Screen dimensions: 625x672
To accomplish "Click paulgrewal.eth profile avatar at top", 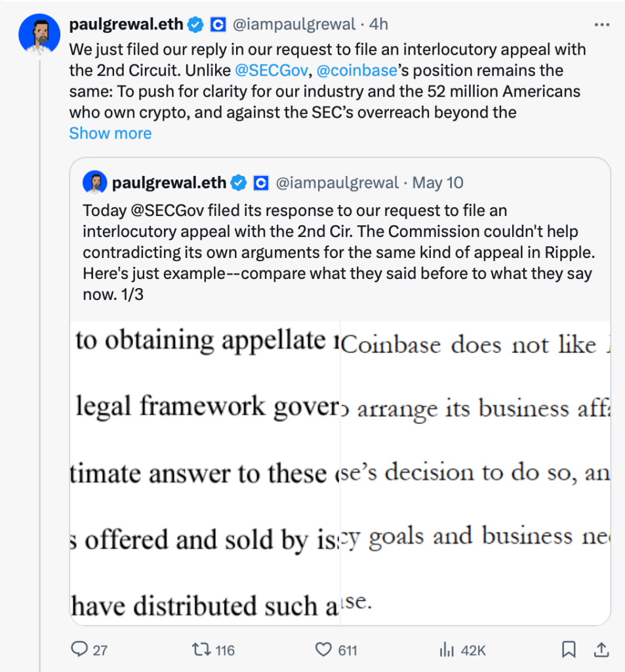I will click(39, 33).
